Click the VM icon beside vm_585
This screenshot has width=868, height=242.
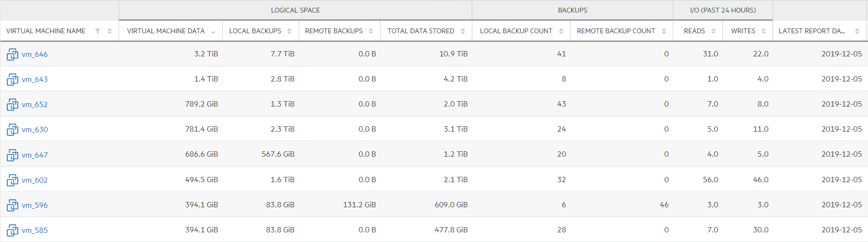13,230
